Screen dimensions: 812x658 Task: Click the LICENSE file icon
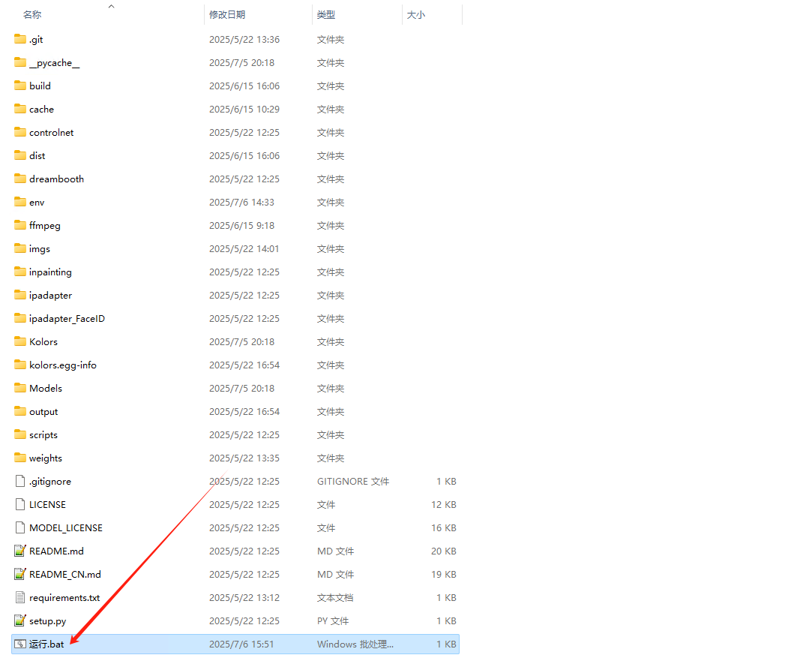(x=20, y=505)
